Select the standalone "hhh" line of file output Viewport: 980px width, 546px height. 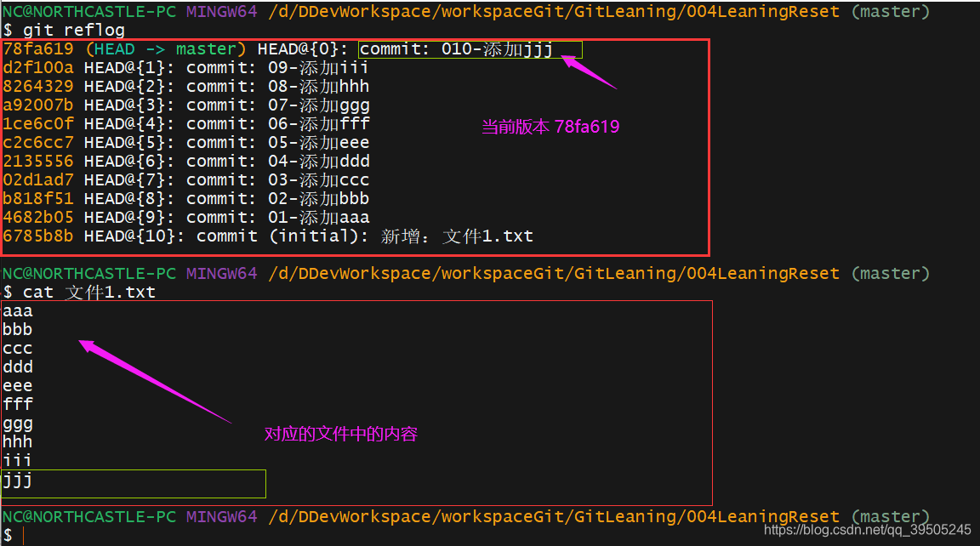pos(18,441)
